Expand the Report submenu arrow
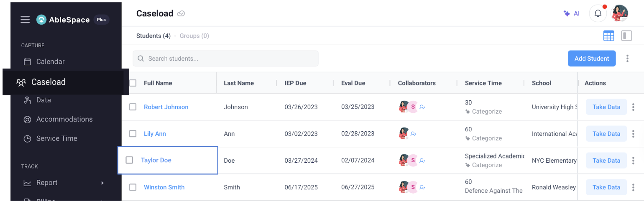644x204 pixels. 102,183
